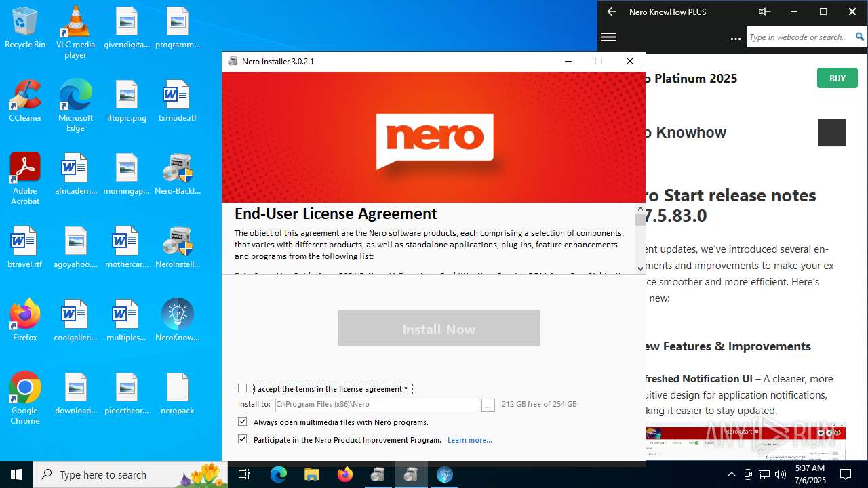868x488 pixels.
Task: Select agoyahoo... image file
Action: (x=75, y=247)
